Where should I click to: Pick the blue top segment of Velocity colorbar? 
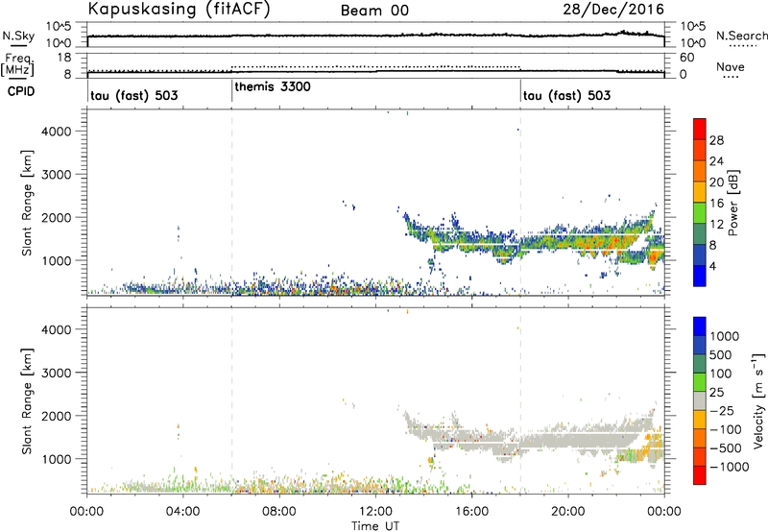(x=700, y=326)
